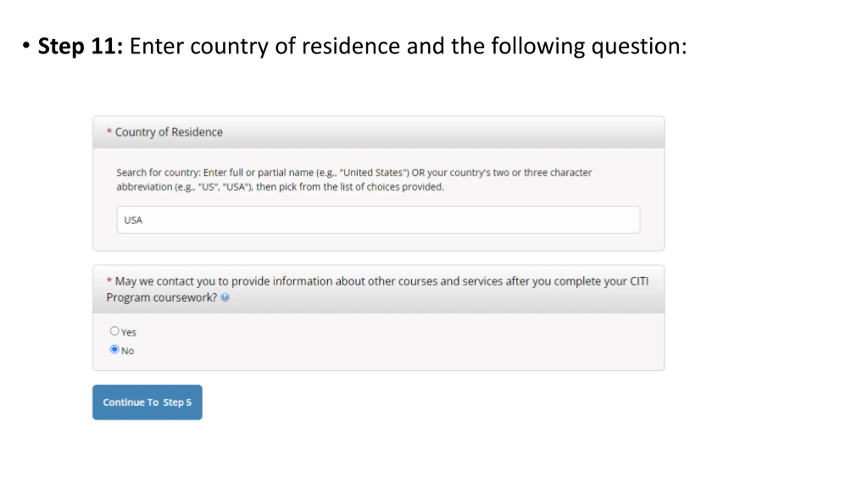868x488 pixels.
Task: Focus the country search input field
Action: tap(378, 220)
